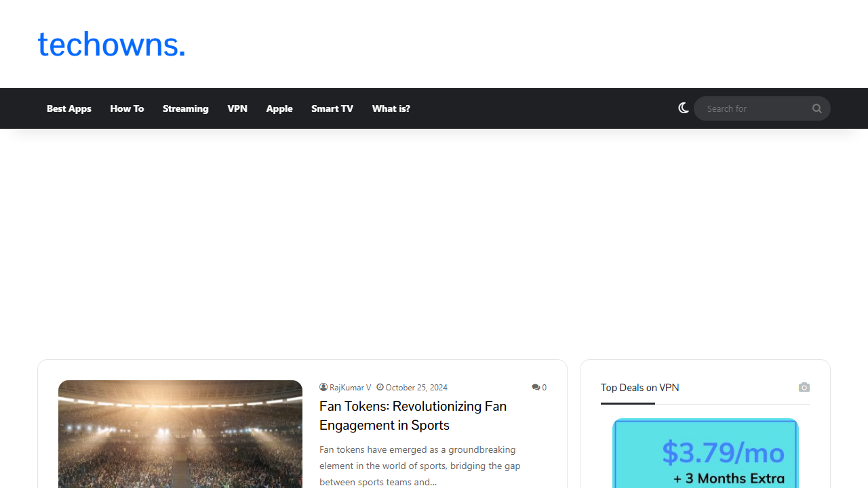The image size is (868, 488).
Task: Click the RajKumar V author link
Action: 349,387
